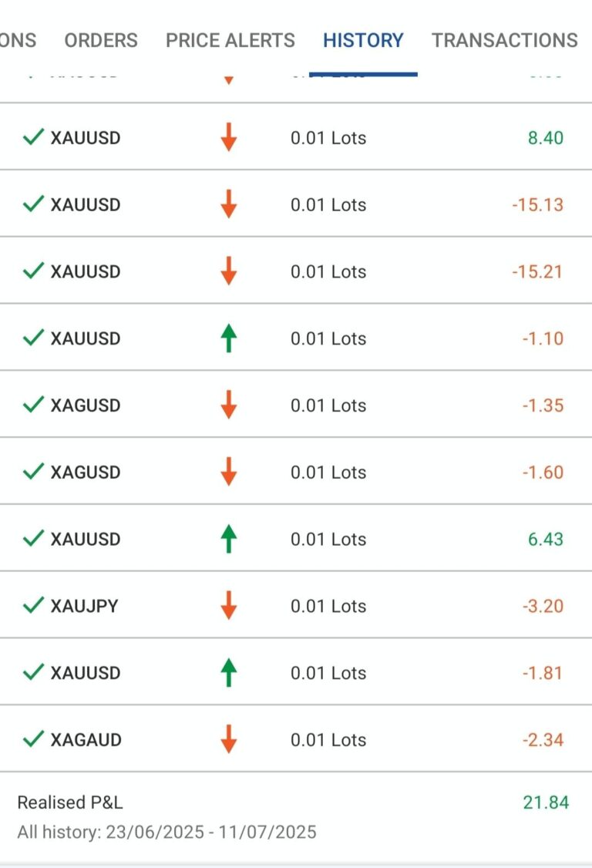Click the buy arrow on the -1.81 XAUUSD trade
Screen dimensions: 592x868
pyautogui.click(x=229, y=672)
